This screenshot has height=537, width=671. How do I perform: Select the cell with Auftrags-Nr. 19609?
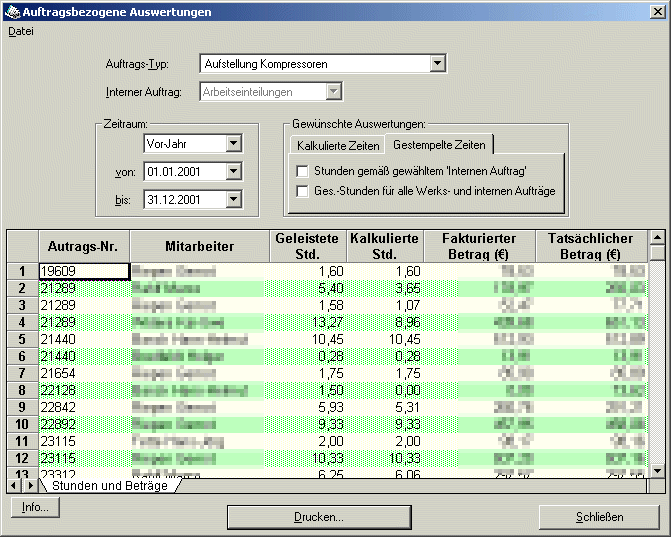84,271
